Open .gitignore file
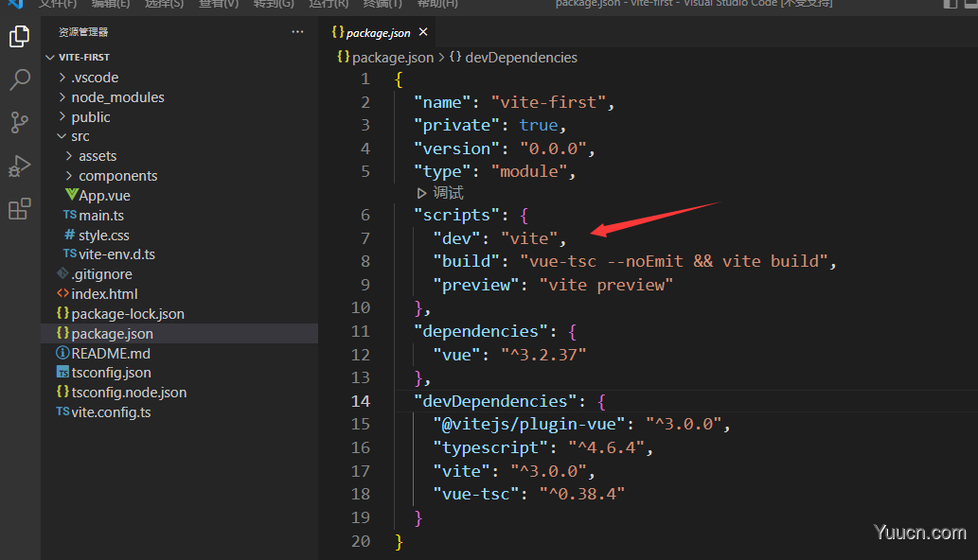Screen dimensions: 978x560 pos(101,274)
